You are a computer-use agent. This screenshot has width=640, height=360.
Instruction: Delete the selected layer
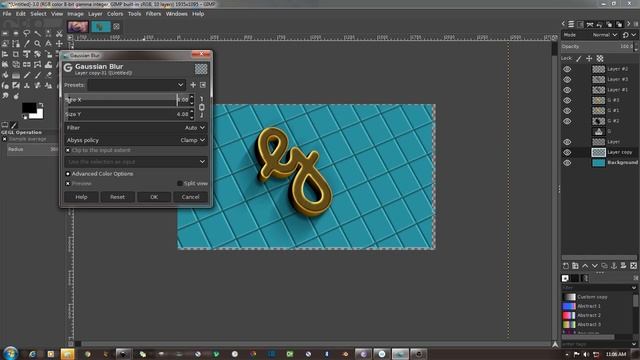[x=633, y=266]
